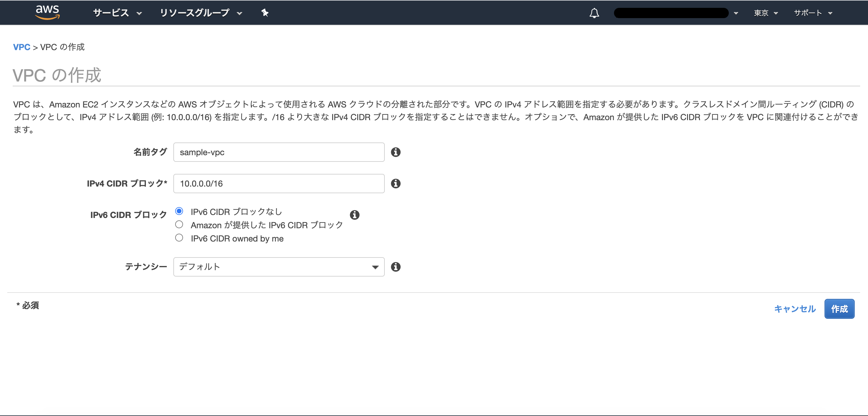The image size is (868, 416).
Task: Open the info tooltip next to テナンシー
Action: pyautogui.click(x=396, y=267)
